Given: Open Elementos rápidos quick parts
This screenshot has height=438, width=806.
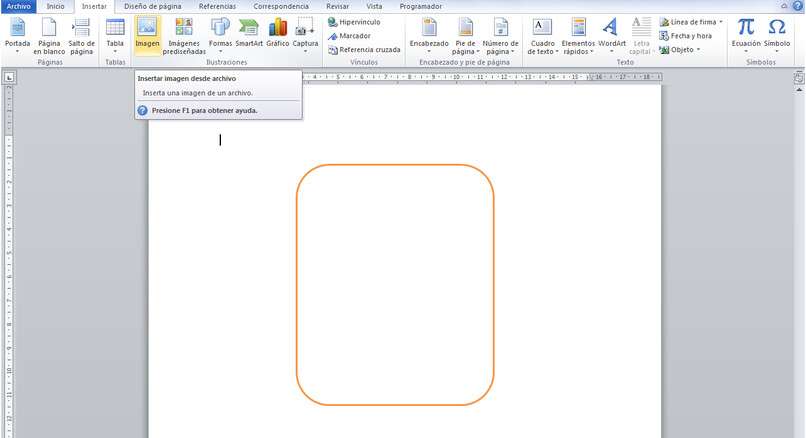Looking at the screenshot, I should tap(578, 36).
